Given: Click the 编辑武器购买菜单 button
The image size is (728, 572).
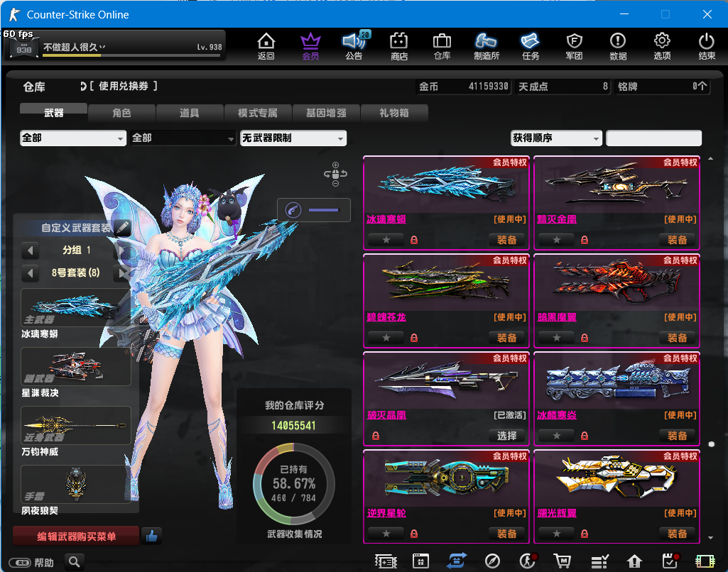Looking at the screenshot, I should pyautogui.click(x=76, y=537).
